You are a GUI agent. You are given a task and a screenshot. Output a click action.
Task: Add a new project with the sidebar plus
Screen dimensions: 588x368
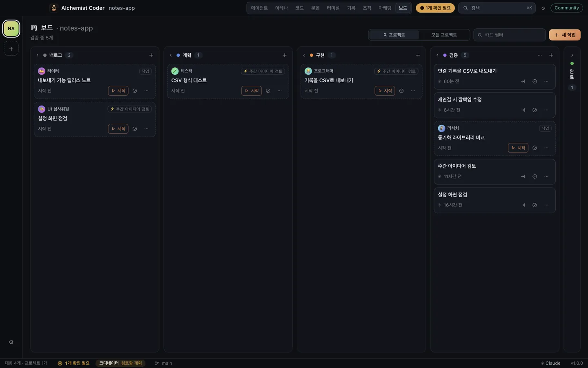tap(11, 49)
